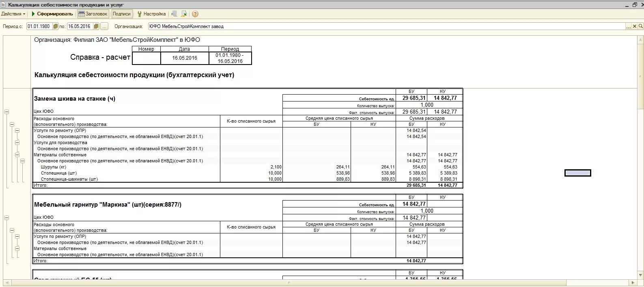Open the Действия dropdown menu
This screenshot has height=287, width=644.
point(13,14)
